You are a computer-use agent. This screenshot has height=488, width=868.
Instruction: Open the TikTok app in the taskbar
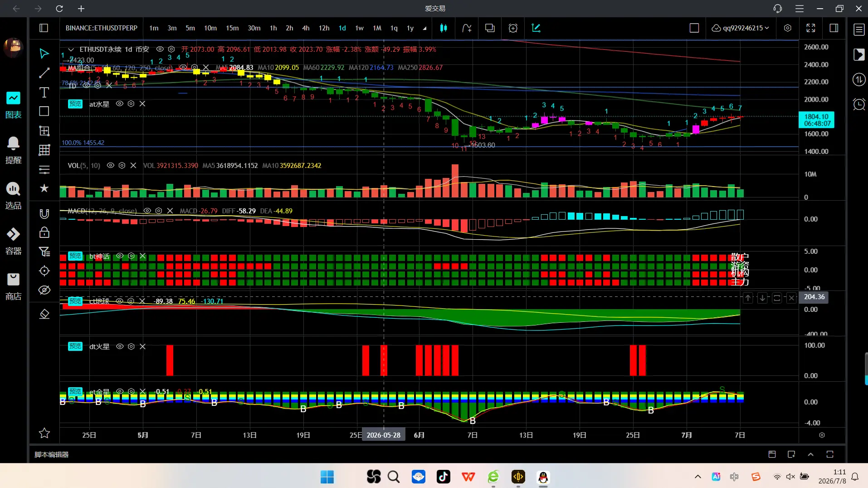(x=443, y=477)
